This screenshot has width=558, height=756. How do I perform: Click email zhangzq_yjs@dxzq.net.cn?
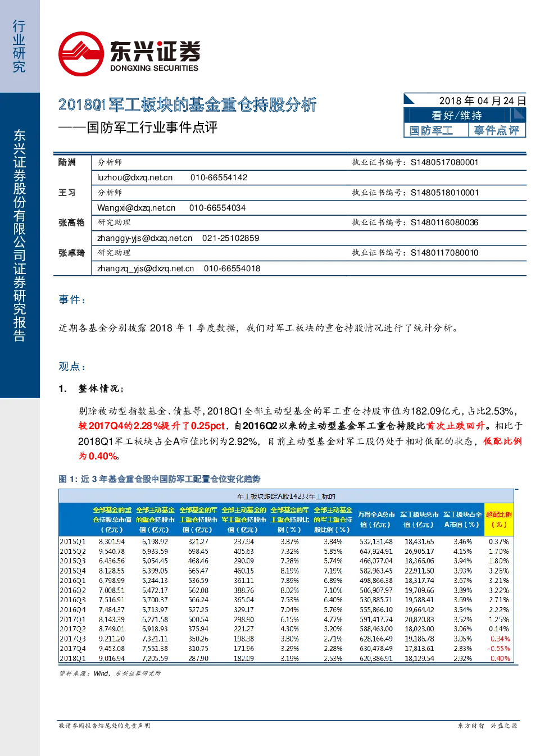pos(146,268)
